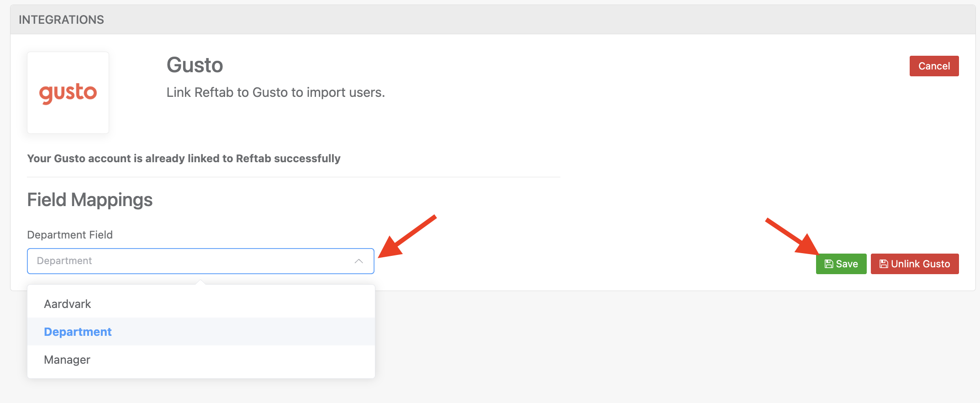Select the highlighted Department option
The image size is (980, 403).
(201, 332)
